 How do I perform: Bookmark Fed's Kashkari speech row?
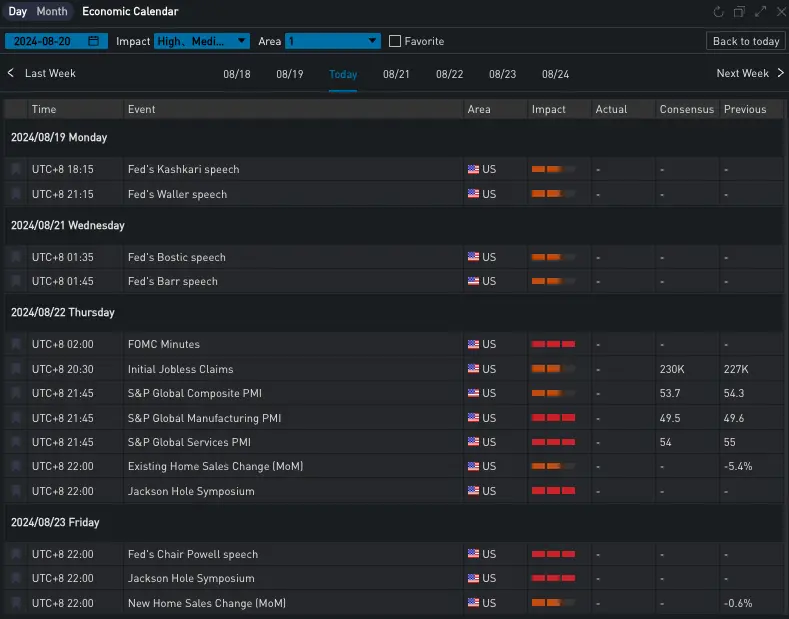click(16, 169)
